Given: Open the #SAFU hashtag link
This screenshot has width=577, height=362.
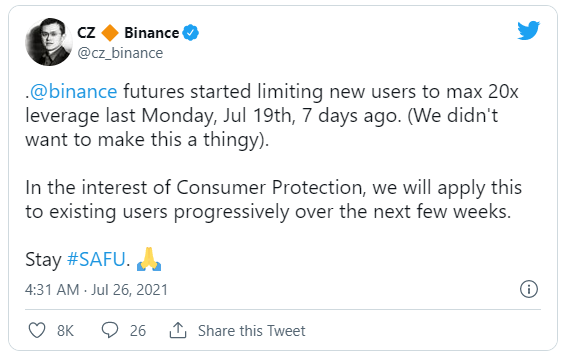Looking at the screenshot, I should 96,259.
